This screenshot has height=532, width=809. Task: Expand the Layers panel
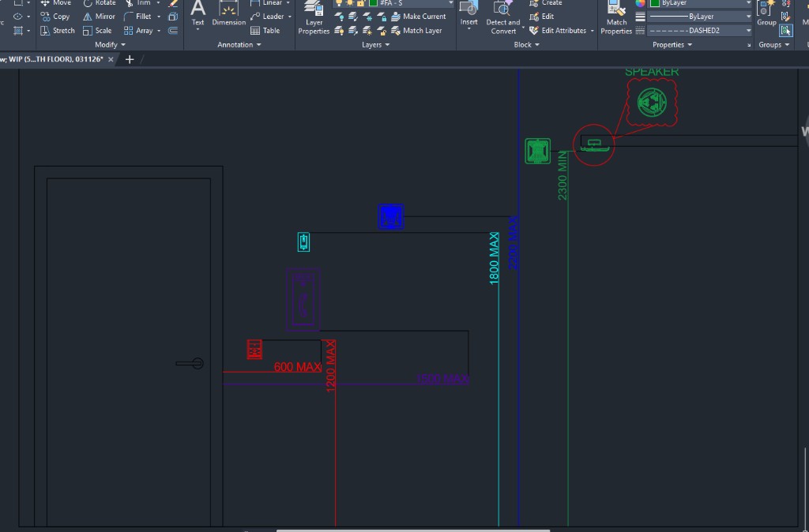[375, 45]
